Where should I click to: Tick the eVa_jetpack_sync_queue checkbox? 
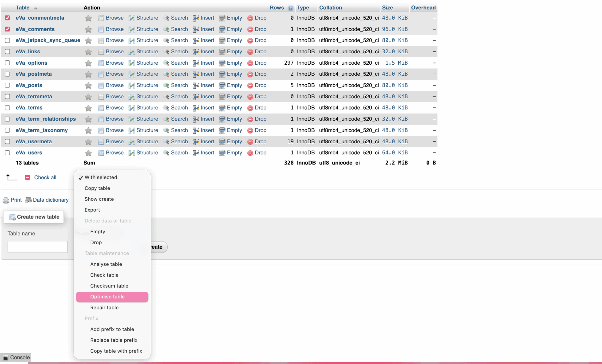8,40
